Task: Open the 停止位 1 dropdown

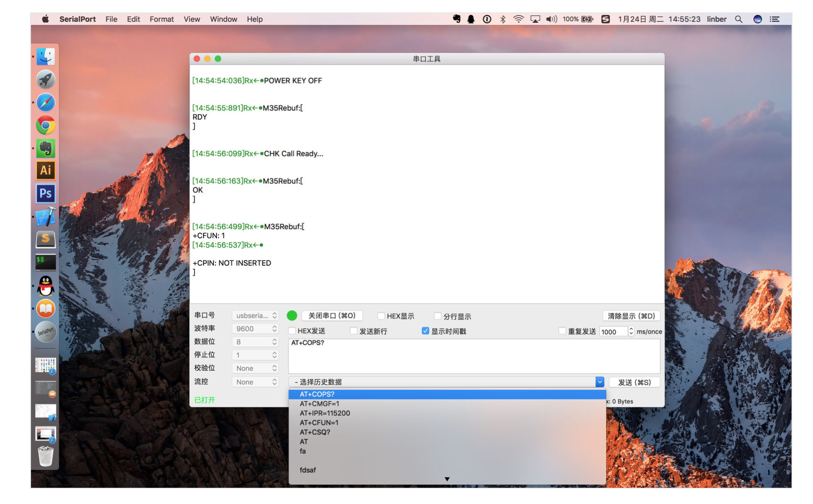Action: click(255, 355)
